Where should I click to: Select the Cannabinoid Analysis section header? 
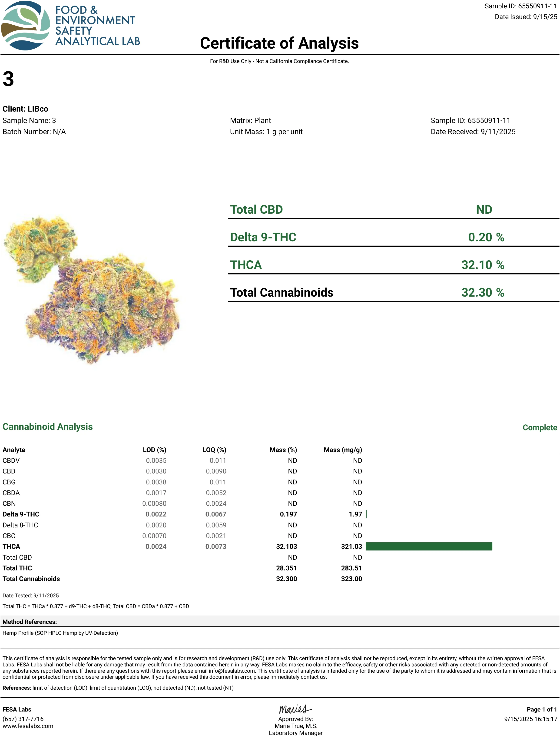47,427
